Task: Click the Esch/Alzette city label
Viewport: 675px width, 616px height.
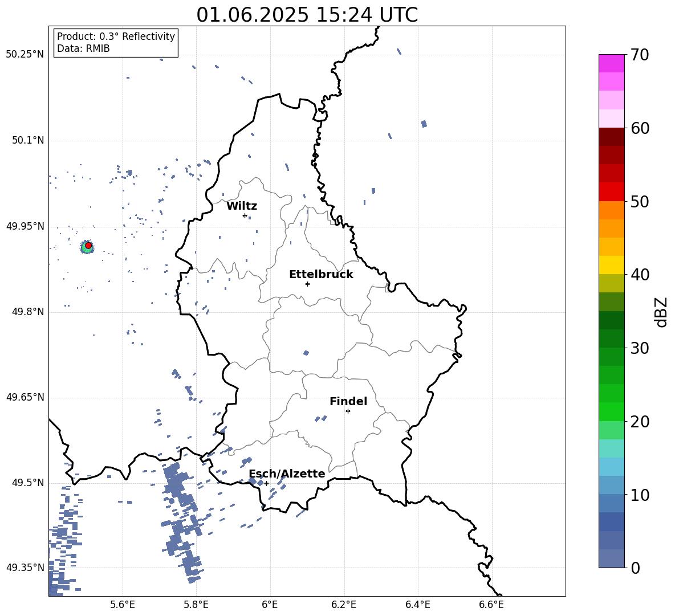Action: 287,474
